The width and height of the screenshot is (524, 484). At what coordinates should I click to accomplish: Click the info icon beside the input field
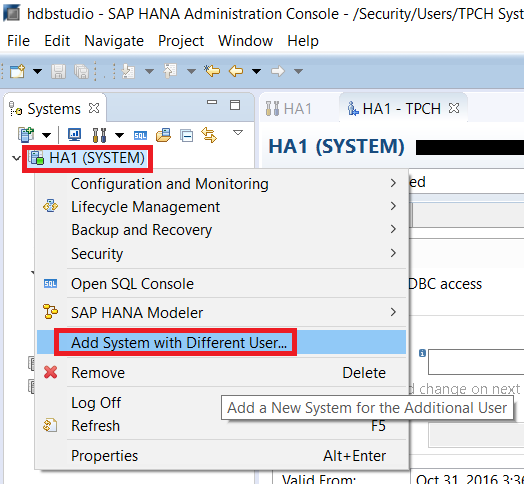tap(422, 353)
